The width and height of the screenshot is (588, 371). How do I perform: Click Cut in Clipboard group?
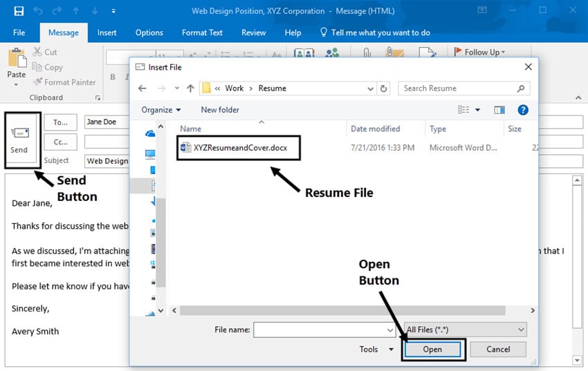point(45,52)
